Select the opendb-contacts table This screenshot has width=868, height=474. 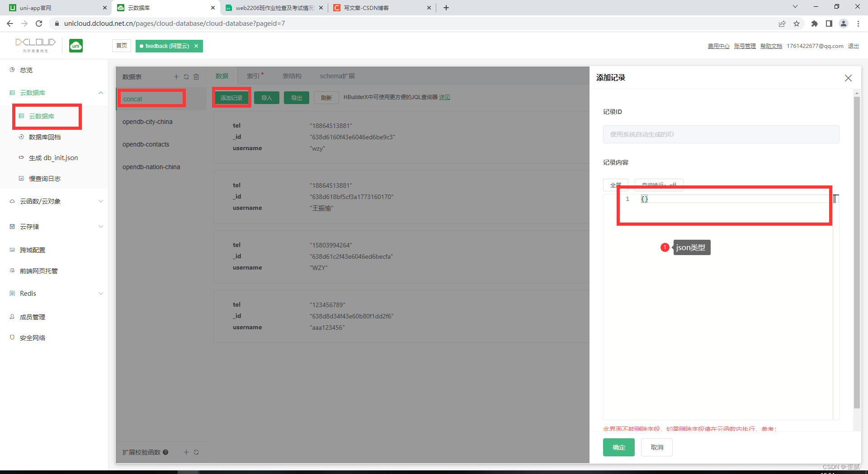pos(161,144)
